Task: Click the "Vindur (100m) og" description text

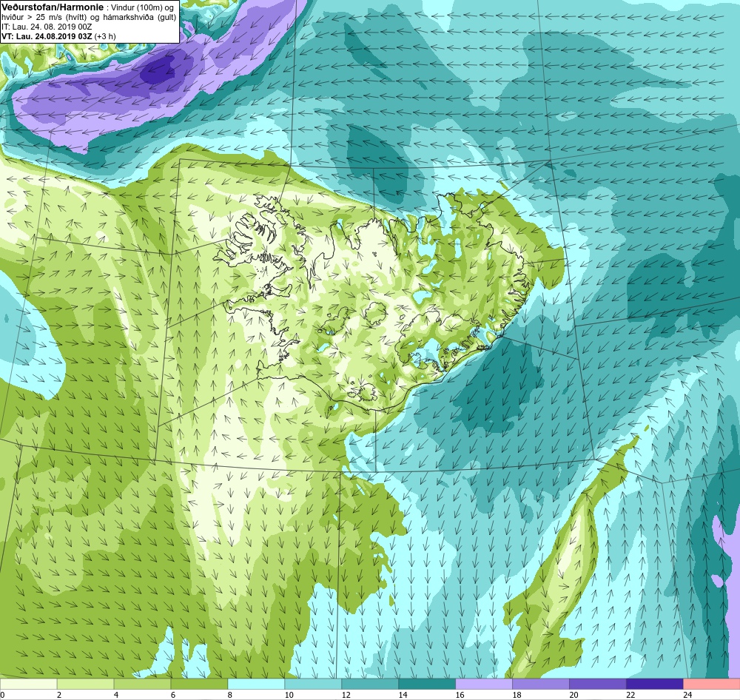Action: point(143,7)
